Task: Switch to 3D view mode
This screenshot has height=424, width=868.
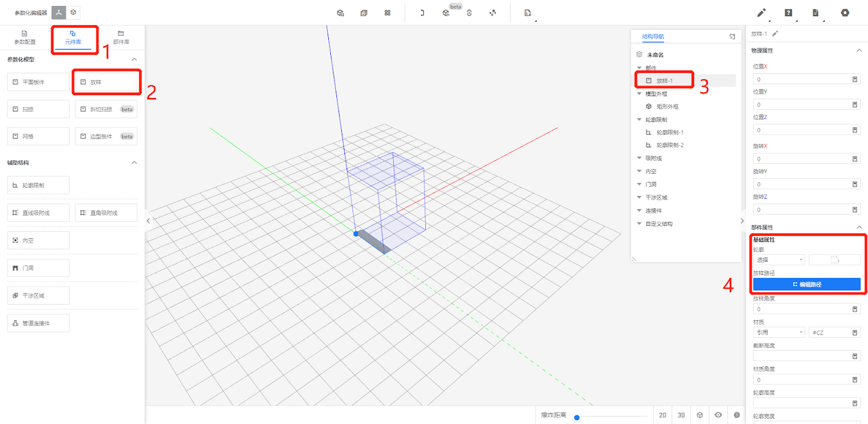Action: pos(681,415)
